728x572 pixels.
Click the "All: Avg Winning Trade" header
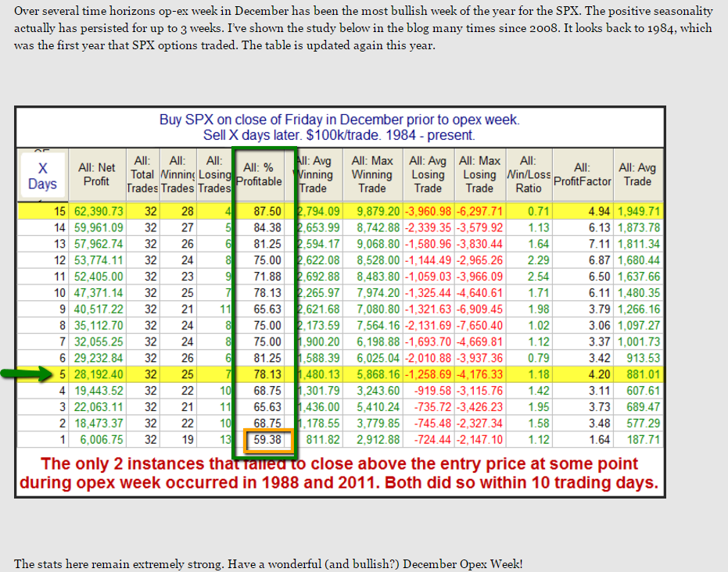[x=315, y=174]
